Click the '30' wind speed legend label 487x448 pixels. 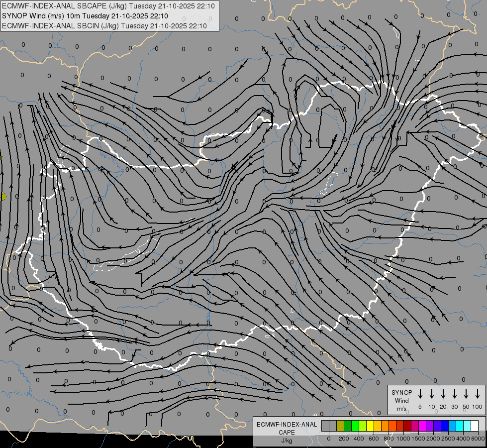pos(454,407)
